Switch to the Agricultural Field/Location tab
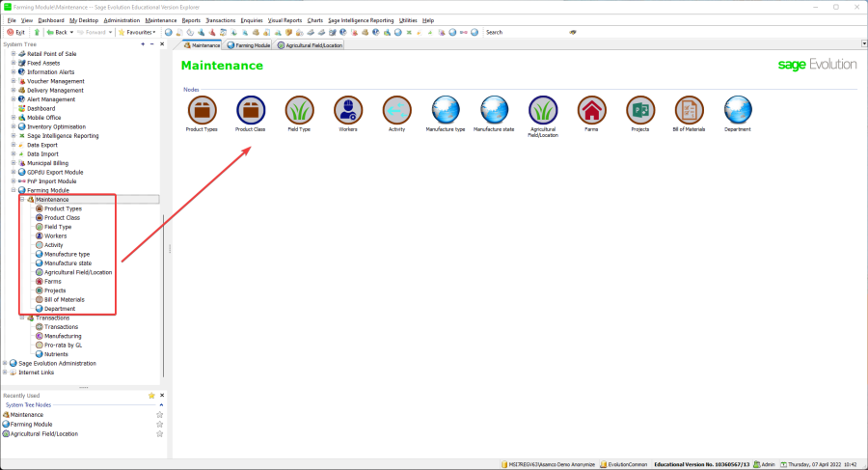The image size is (868, 470). tap(311, 44)
